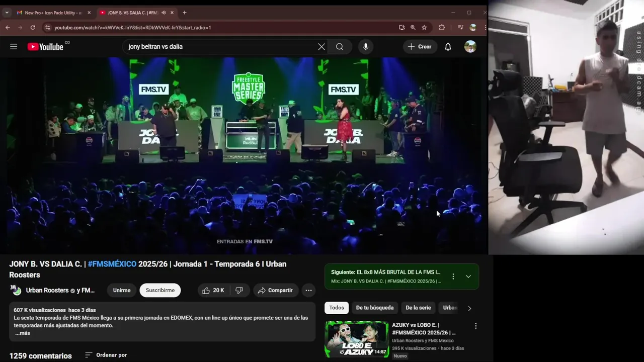644x362 pixels.
Task: Open playlist panel three-dot menu
Action: [x=453, y=277]
